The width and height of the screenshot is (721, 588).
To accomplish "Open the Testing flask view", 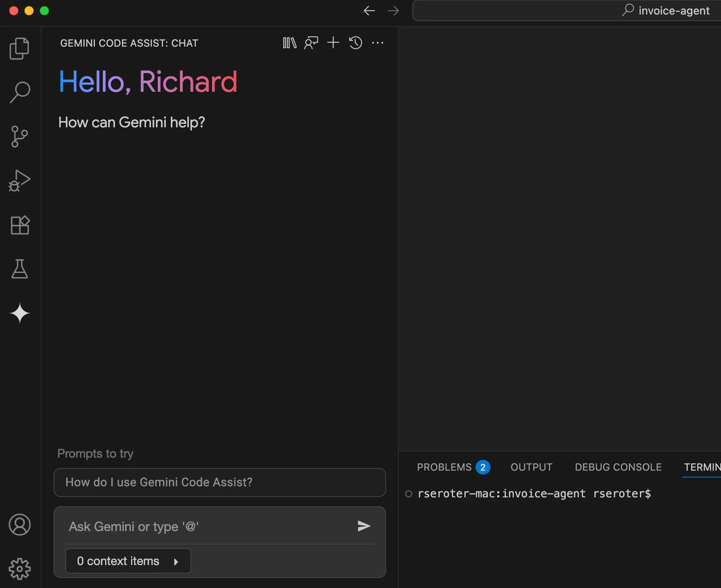I will click(19, 269).
